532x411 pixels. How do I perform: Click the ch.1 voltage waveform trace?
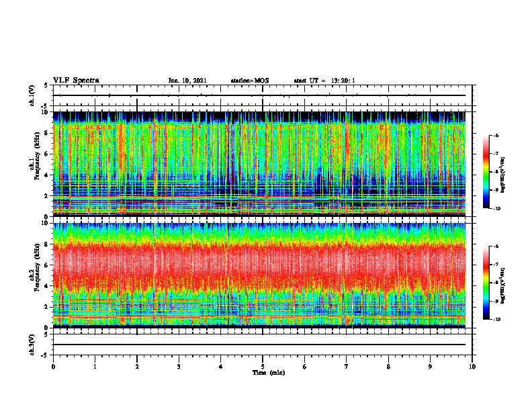point(259,95)
